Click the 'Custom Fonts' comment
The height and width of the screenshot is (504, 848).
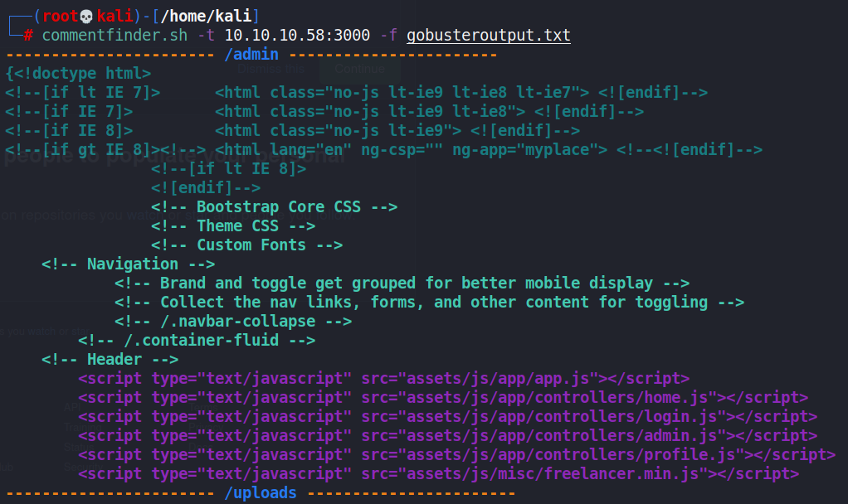pyautogui.click(x=247, y=245)
